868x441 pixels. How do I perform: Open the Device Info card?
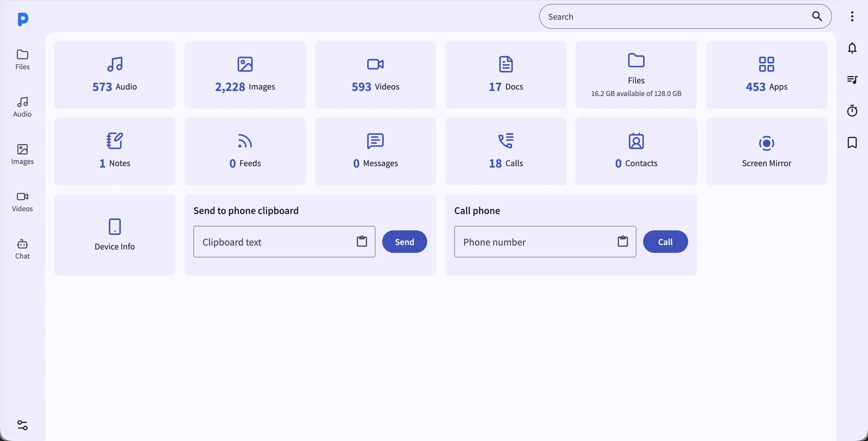[x=115, y=235]
